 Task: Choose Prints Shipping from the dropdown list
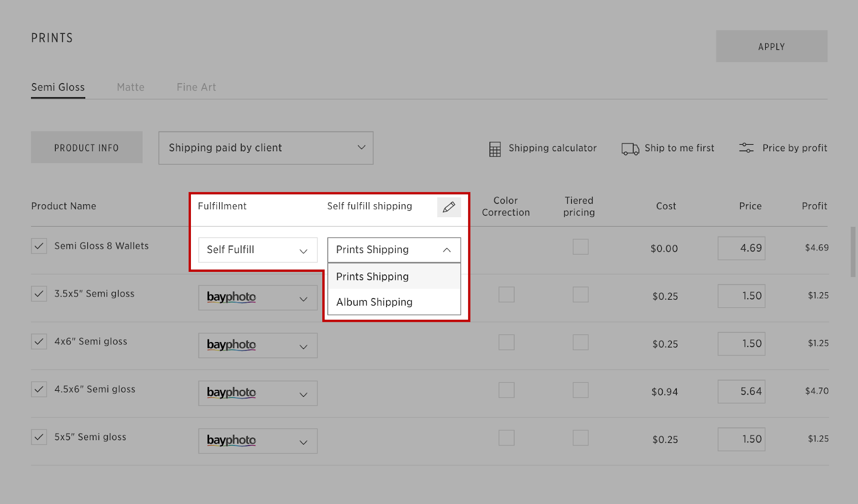pyautogui.click(x=394, y=276)
